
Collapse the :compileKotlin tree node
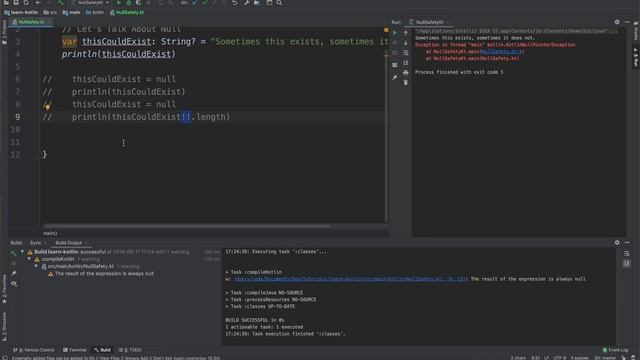click(x=29, y=259)
